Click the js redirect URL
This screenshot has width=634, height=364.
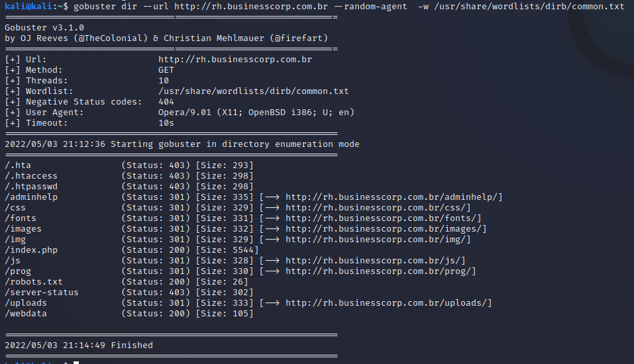pos(375,261)
